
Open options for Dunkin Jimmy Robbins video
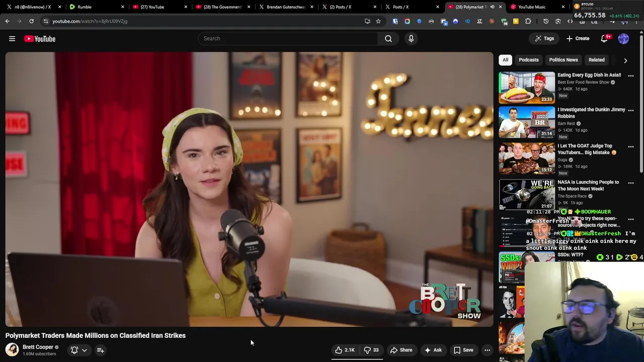tap(630, 110)
